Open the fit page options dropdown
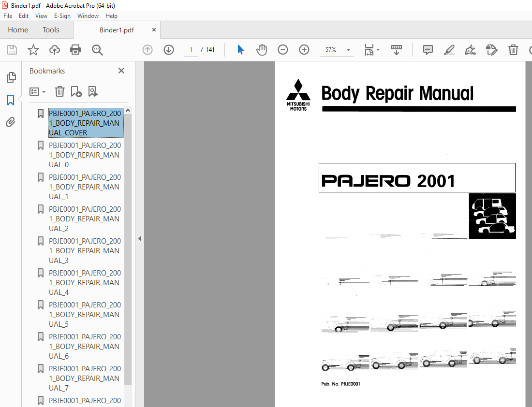The height and width of the screenshot is (407, 532). pyautogui.click(x=372, y=50)
